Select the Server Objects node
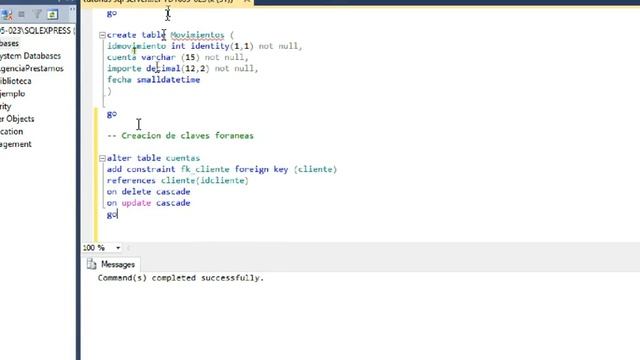The image size is (640, 360). [x=17, y=119]
